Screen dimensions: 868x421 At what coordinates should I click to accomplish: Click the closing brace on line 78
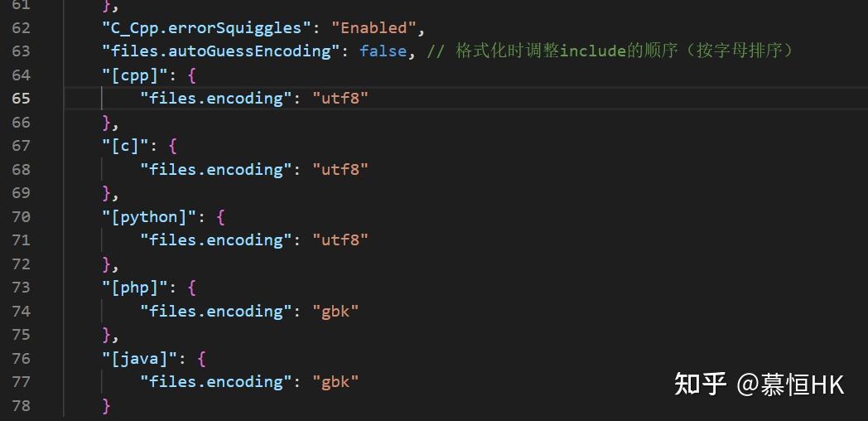click(106, 405)
